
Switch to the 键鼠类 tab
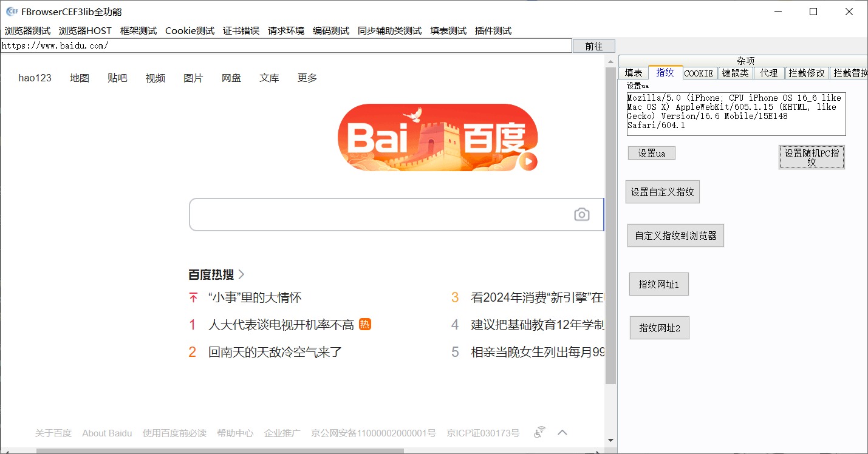736,73
